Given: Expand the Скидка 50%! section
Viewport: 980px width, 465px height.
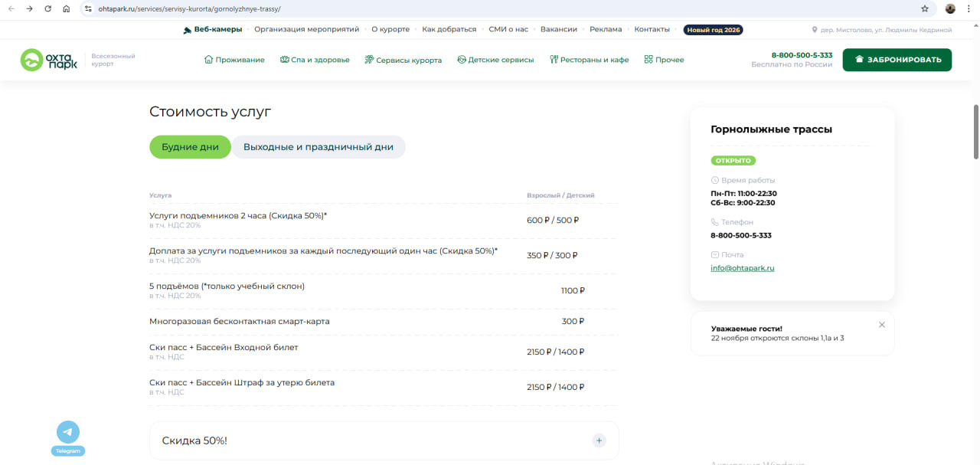Looking at the screenshot, I should (x=599, y=440).
